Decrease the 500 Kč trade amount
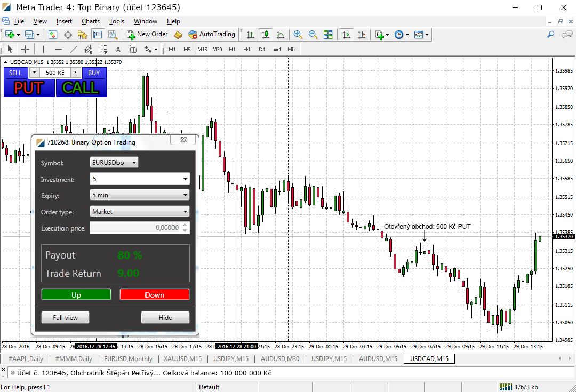The image size is (576, 392). point(34,73)
